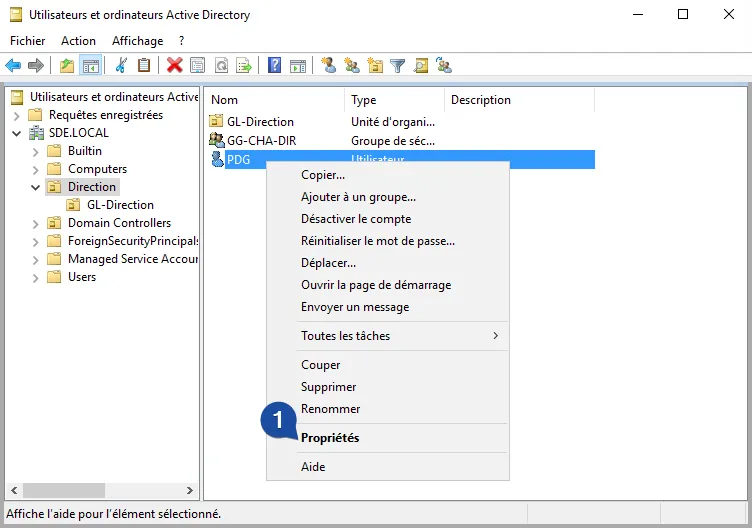Click the Create new group toolbar icon
Image resolution: width=752 pixels, height=528 pixels.
tap(351, 66)
